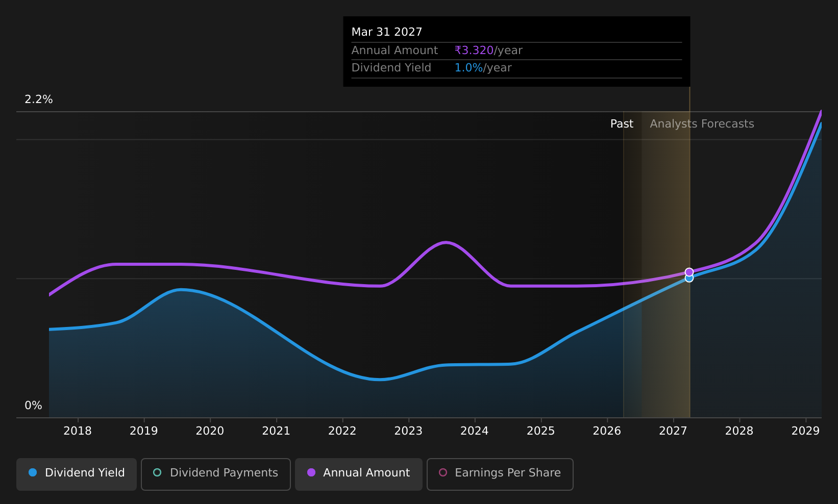This screenshot has width=838, height=504.
Task: Click the 2024 x-axis label
Action: click(x=475, y=431)
